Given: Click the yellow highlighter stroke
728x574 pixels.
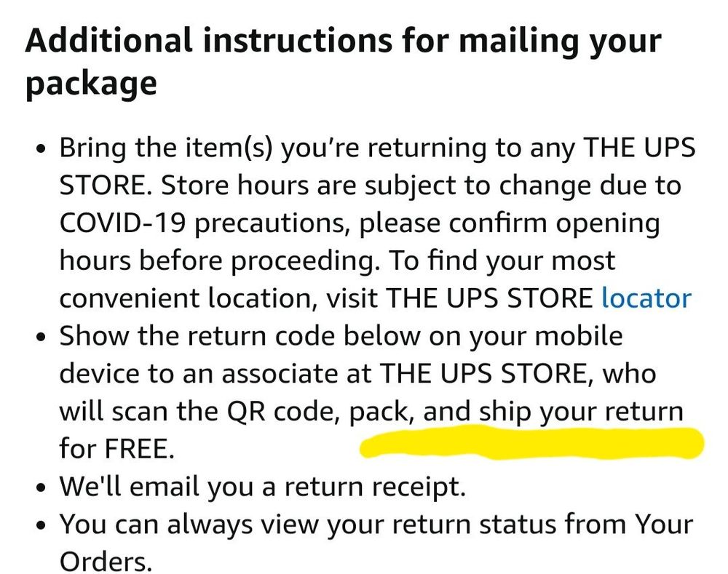Looking at the screenshot, I should (x=531, y=443).
